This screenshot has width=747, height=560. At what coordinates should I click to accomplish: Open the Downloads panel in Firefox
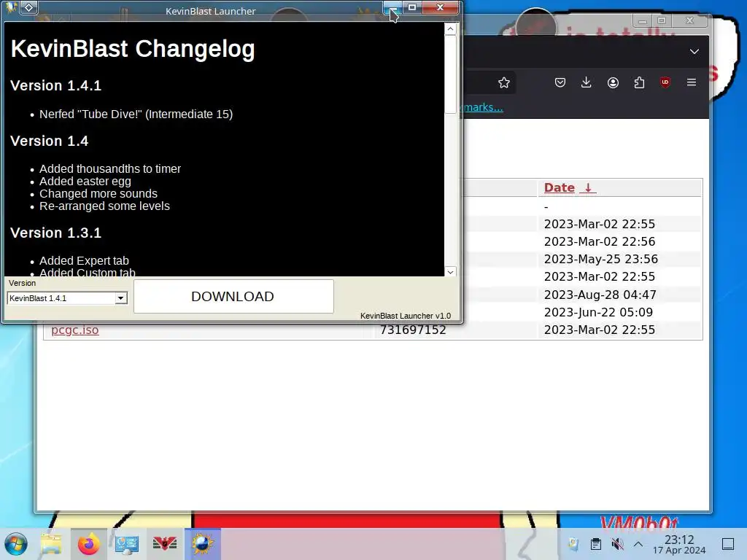(x=587, y=82)
